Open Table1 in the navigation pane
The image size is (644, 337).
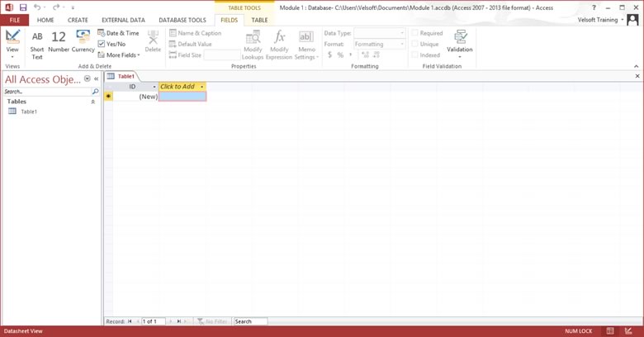click(x=29, y=112)
